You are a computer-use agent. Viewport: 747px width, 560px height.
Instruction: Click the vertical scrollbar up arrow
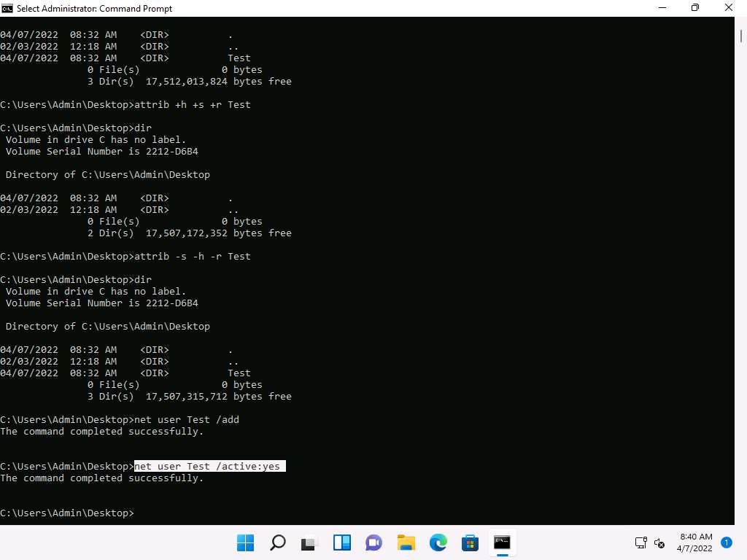click(x=740, y=22)
